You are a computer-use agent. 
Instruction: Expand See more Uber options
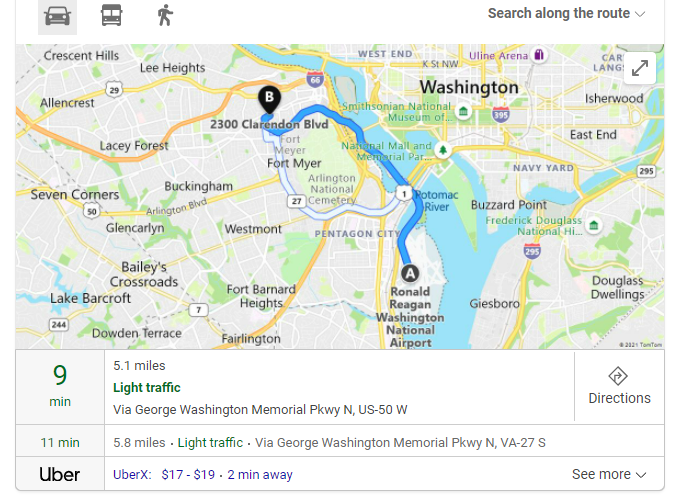tap(609, 474)
